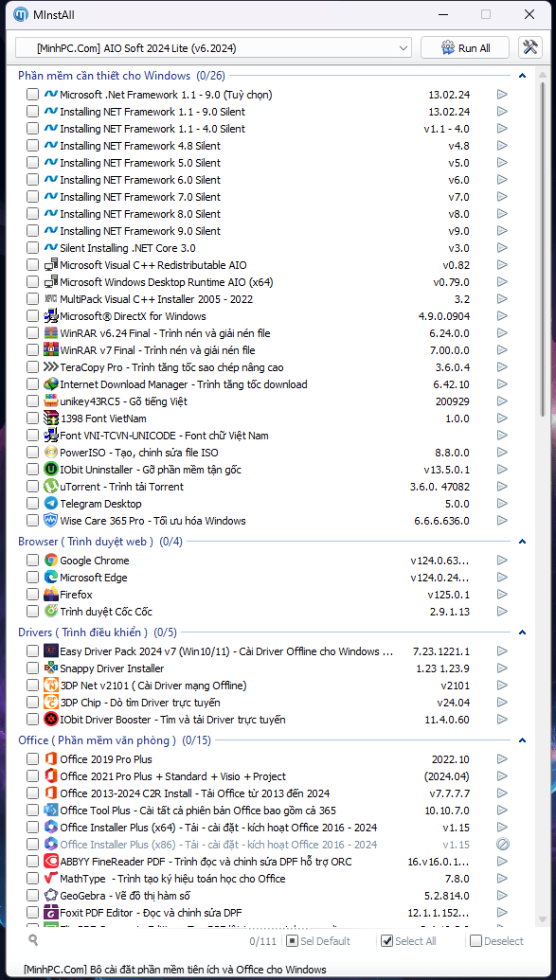The image size is (556, 980).
Task: Run Google Chrome install play arrow
Action: [502, 561]
